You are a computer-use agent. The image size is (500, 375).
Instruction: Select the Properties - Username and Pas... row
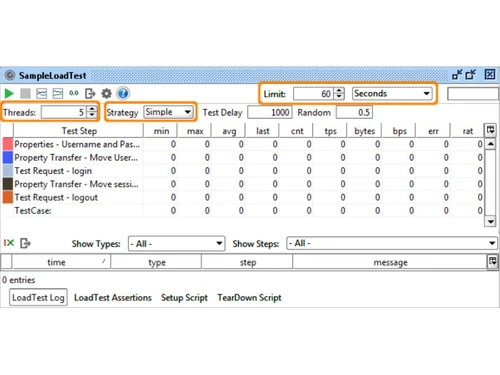[243, 144]
